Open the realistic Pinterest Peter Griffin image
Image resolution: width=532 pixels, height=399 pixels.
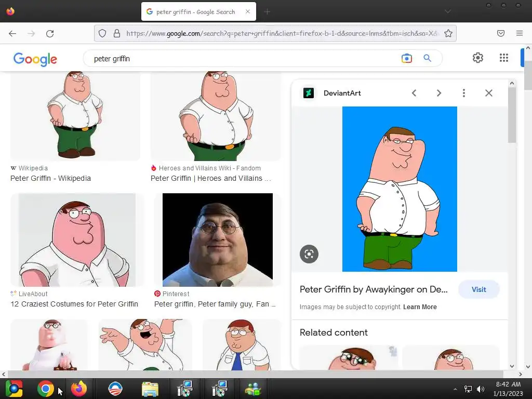[218, 240]
